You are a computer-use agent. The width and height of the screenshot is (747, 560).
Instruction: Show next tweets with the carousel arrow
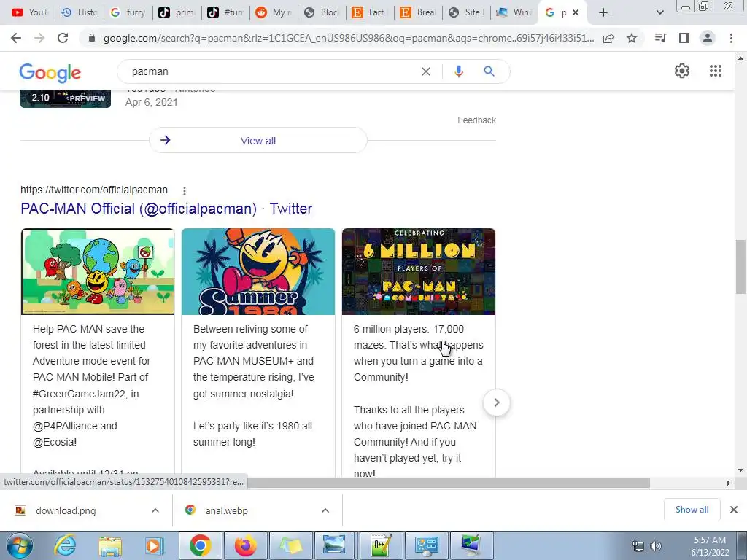tap(496, 402)
